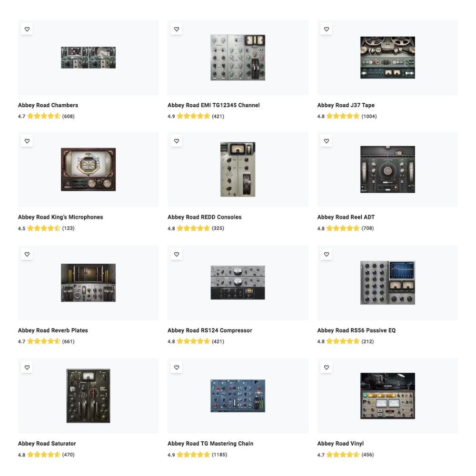Click the heart icon on Abbey Road Saturator

[x=27, y=367]
